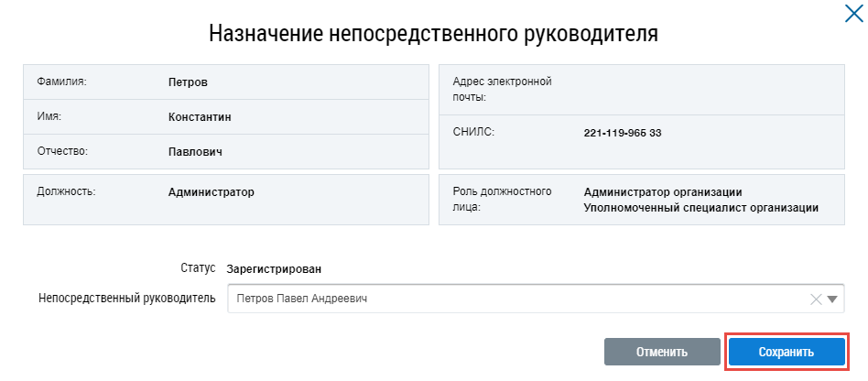Click the Фамилия field label
The height and width of the screenshot is (381, 868).
coord(61,82)
